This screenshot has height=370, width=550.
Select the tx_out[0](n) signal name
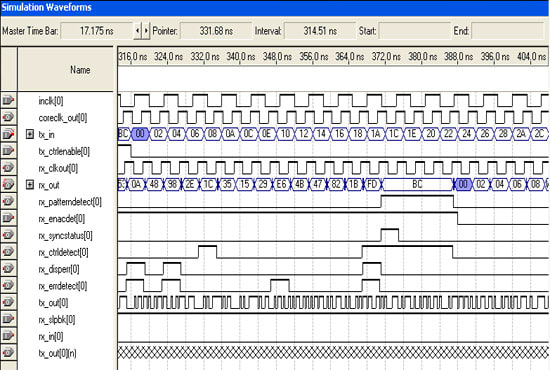(58, 354)
